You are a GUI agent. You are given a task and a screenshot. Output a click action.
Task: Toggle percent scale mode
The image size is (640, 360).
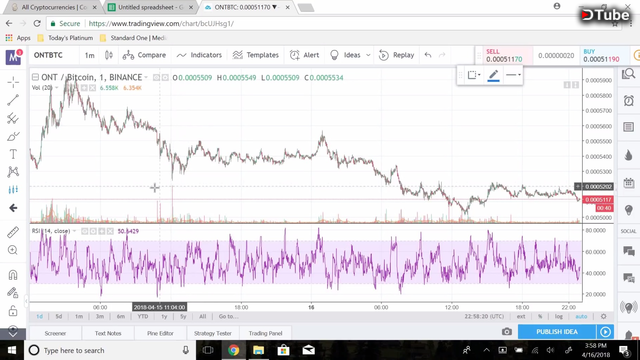coord(540,316)
